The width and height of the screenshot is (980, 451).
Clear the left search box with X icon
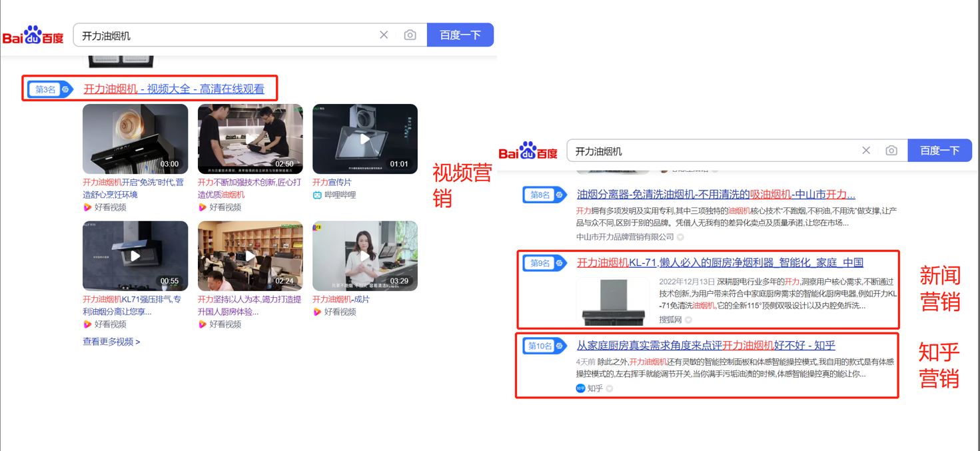tap(384, 35)
